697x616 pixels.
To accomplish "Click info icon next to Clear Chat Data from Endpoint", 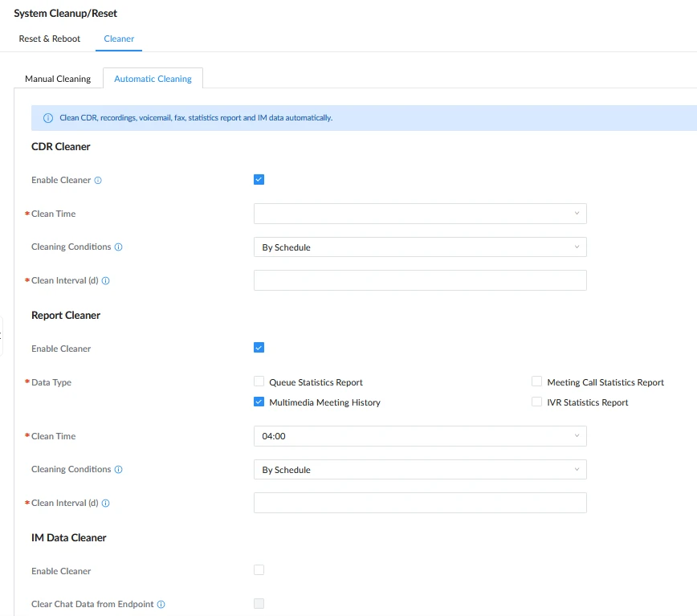I will 161,604.
